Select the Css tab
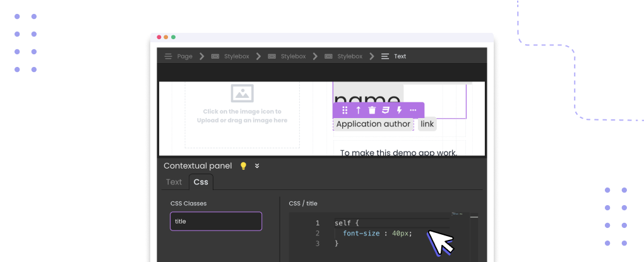The height and width of the screenshot is (262, 644). (201, 182)
